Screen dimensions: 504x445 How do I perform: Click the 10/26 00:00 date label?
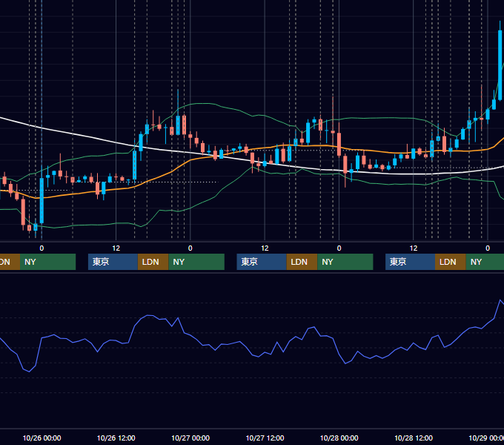pyautogui.click(x=42, y=438)
